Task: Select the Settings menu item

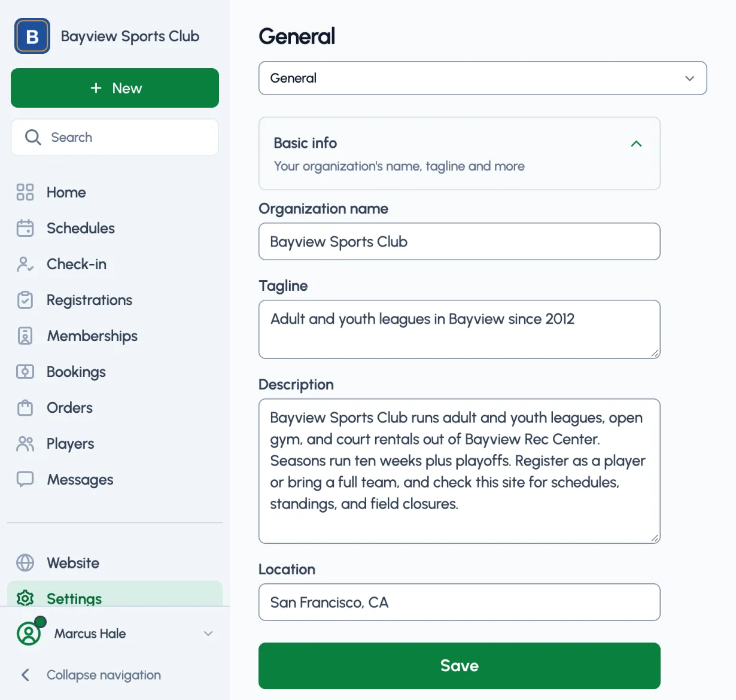Action: [x=115, y=594]
